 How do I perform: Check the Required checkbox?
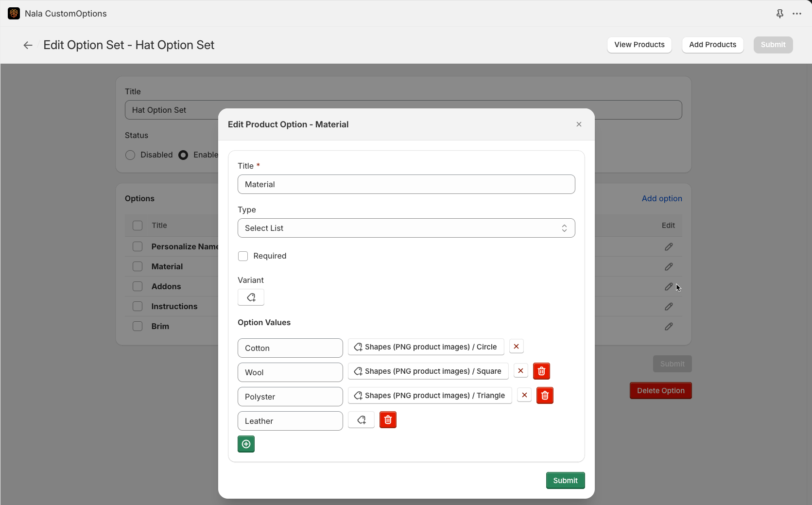tap(243, 256)
